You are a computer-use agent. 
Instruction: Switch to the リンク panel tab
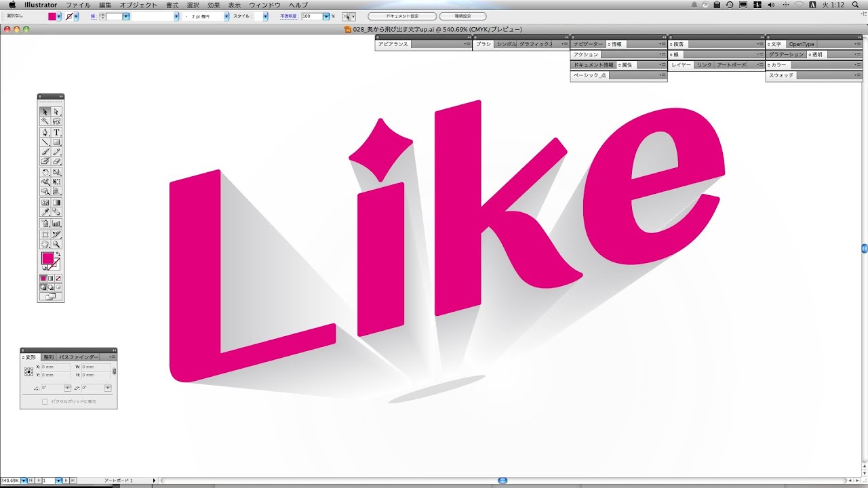click(705, 65)
